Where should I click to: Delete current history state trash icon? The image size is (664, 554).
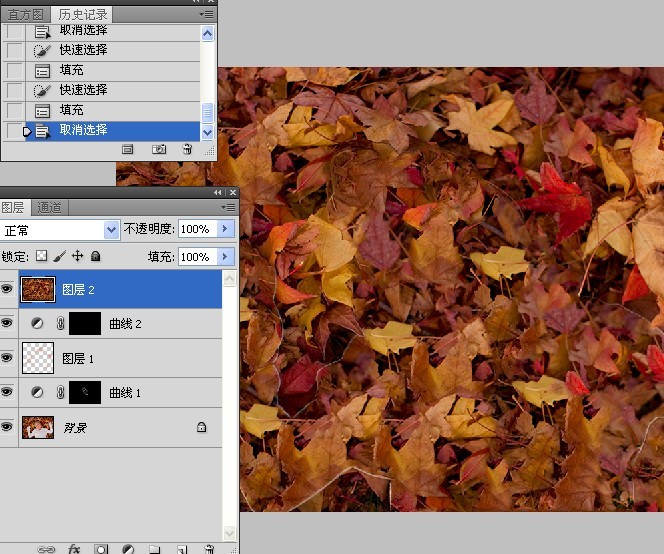click(x=187, y=149)
